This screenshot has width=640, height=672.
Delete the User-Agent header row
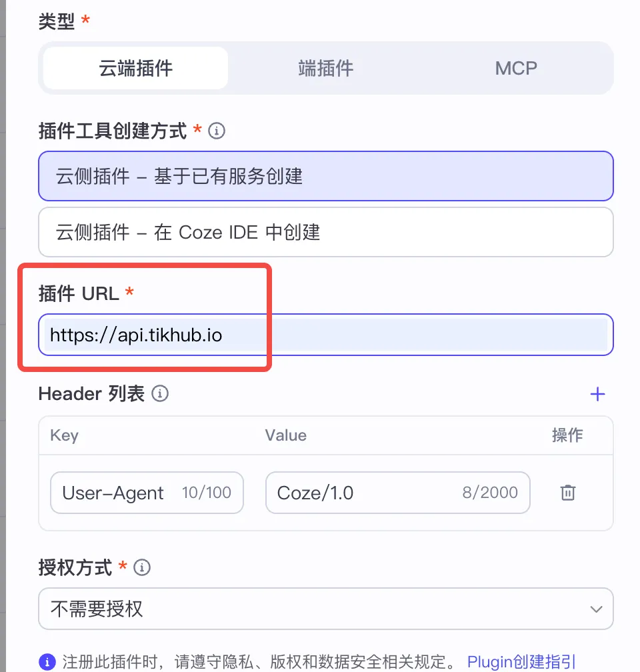pyautogui.click(x=567, y=493)
